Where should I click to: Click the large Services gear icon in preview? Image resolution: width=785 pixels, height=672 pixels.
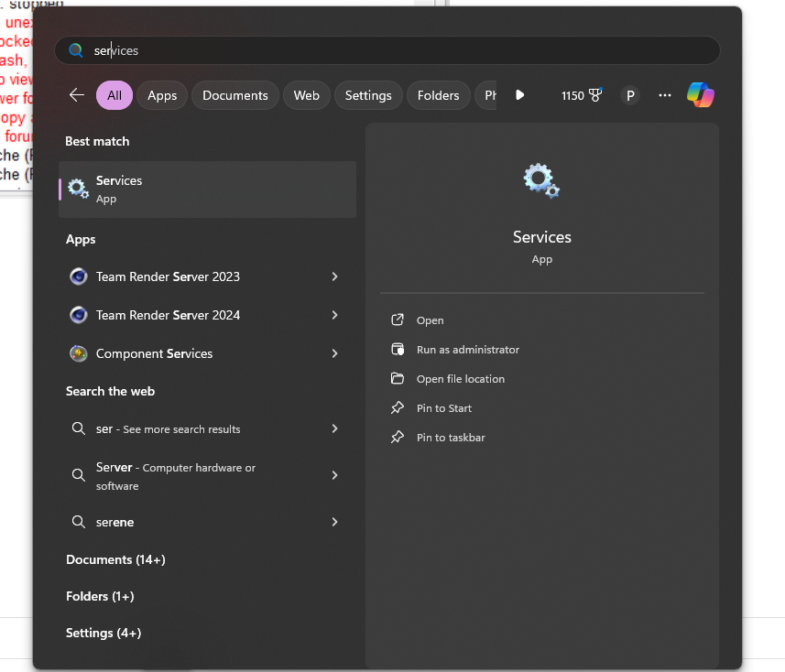[541, 180]
